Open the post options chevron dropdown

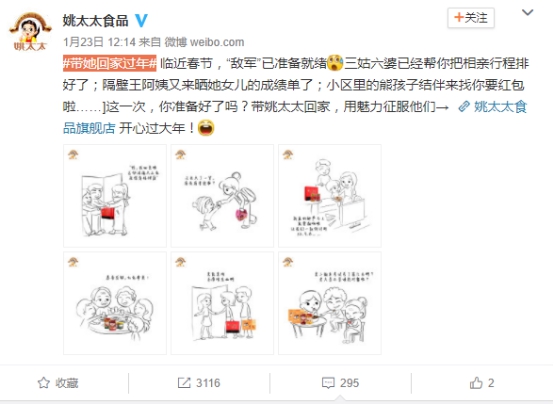point(528,12)
